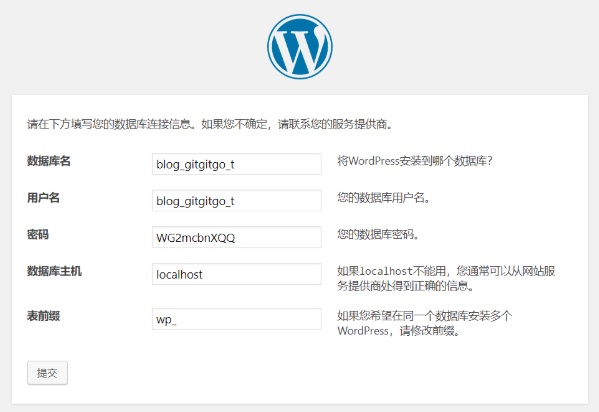The image size is (599, 412).
Task: Click the localhost不能用 help text
Action: pos(446,278)
